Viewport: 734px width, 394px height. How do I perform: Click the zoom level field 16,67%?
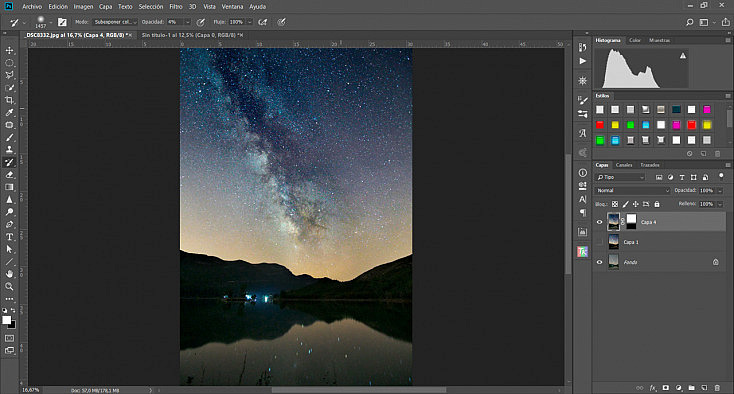point(31,390)
